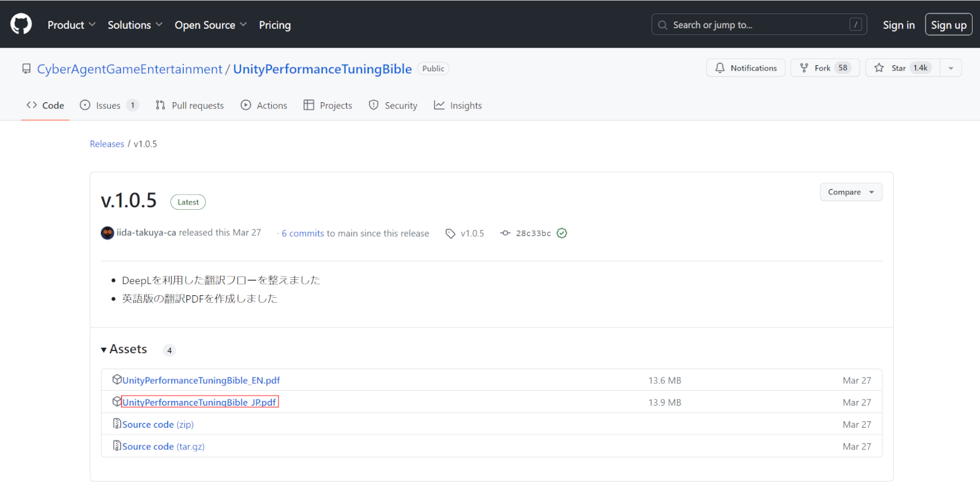Screen dimensions: 980x489
Task: Click the slash shortcut key icon in search
Action: [855, 25]
